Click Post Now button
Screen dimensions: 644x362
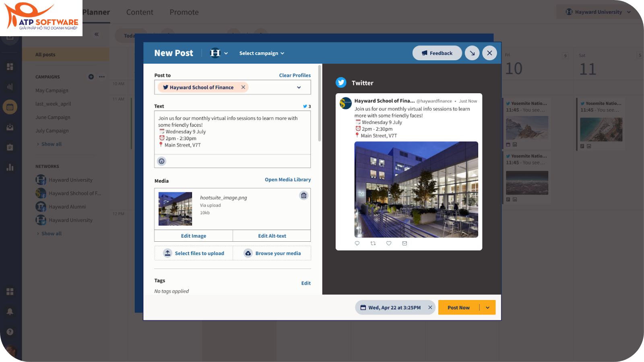[458, 308]
